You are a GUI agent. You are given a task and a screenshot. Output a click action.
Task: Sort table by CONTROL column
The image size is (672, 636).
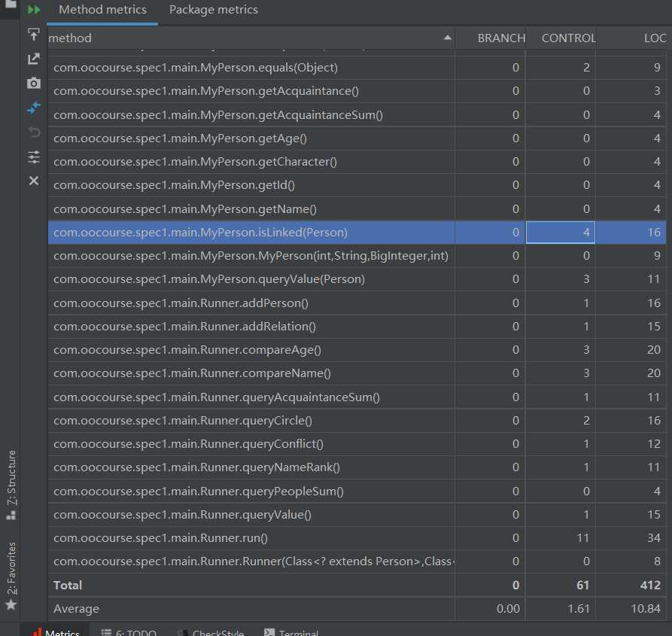(x=568, y=38)
